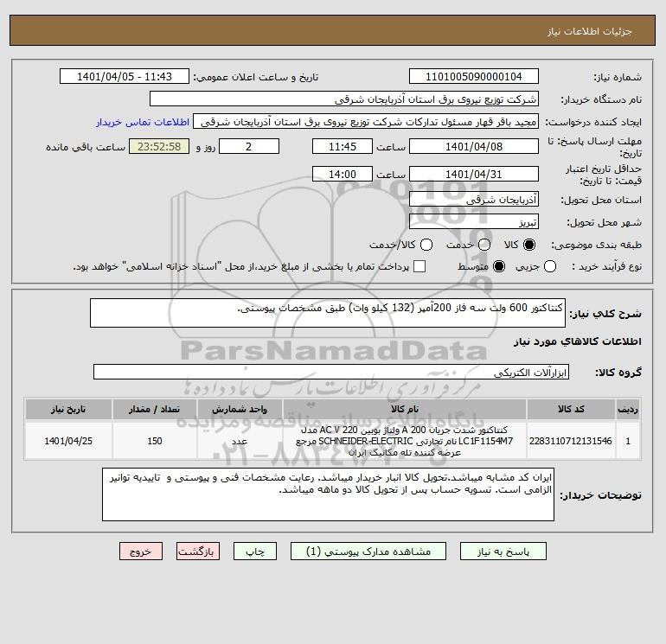
Task: Click the price validity date 1401/04/31
Action: click(474, 174)
